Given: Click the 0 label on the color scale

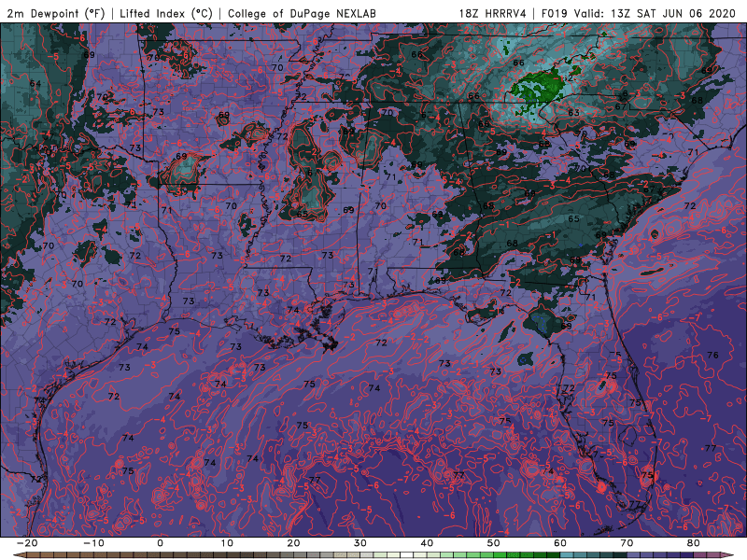Looking at the screenshot, I should click(x=160, y=543).
